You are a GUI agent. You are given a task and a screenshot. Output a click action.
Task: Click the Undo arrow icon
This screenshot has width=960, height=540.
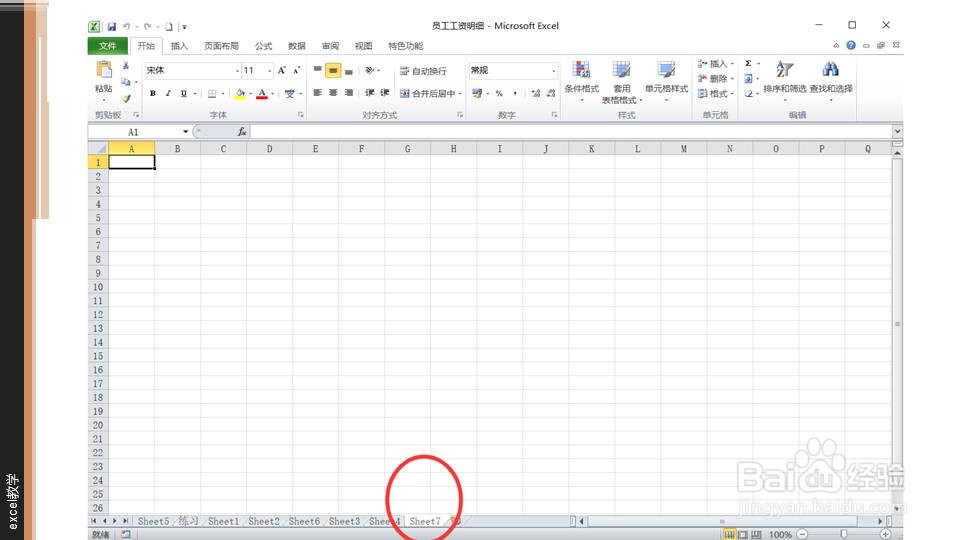(x=127, y=26)
